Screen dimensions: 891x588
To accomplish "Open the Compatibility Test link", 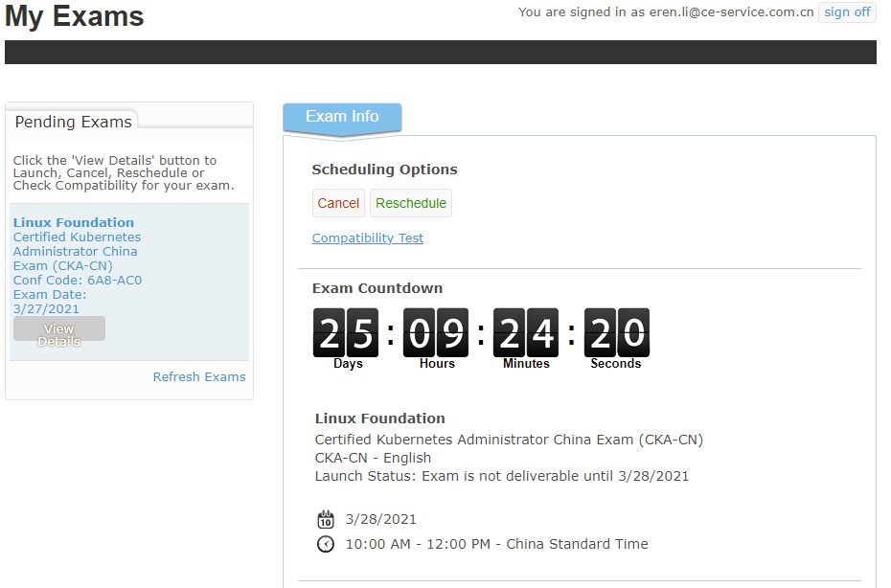I will point(368,238).
